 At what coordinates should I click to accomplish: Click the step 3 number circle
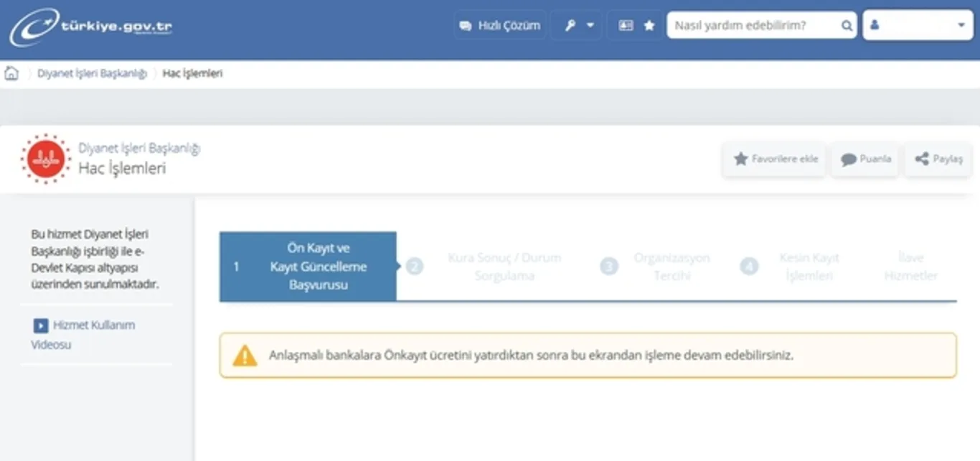(x=609, y=266)
